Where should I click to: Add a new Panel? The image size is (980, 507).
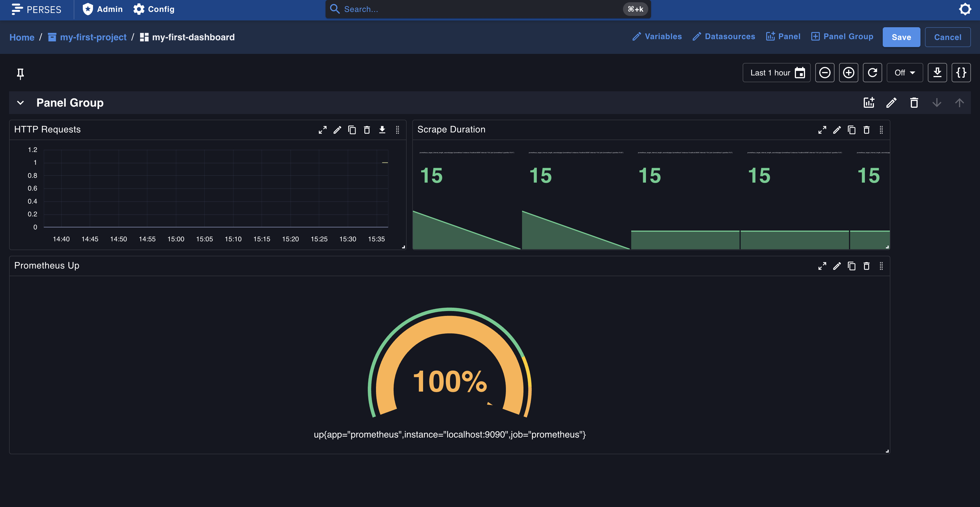point(783,37)
